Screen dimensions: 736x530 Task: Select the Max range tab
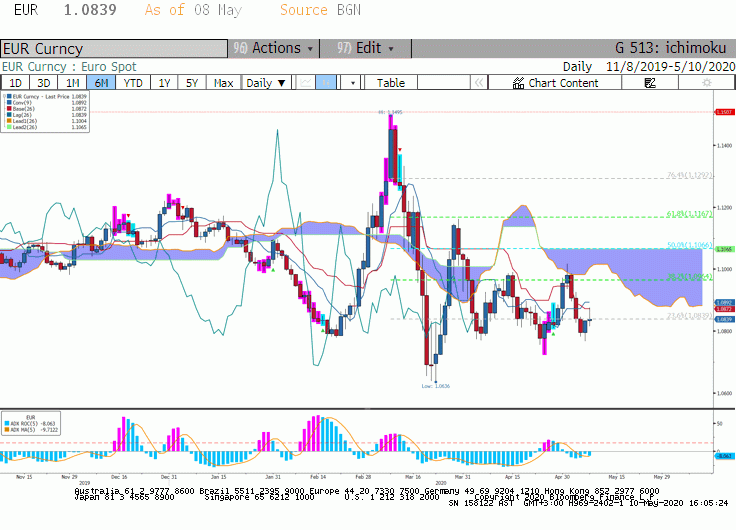223,83
